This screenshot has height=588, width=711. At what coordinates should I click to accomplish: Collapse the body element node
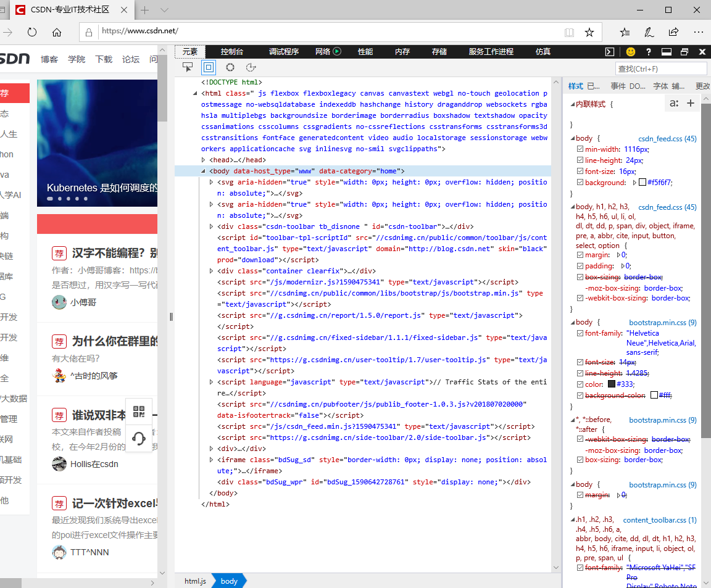[x=202, y=171]
